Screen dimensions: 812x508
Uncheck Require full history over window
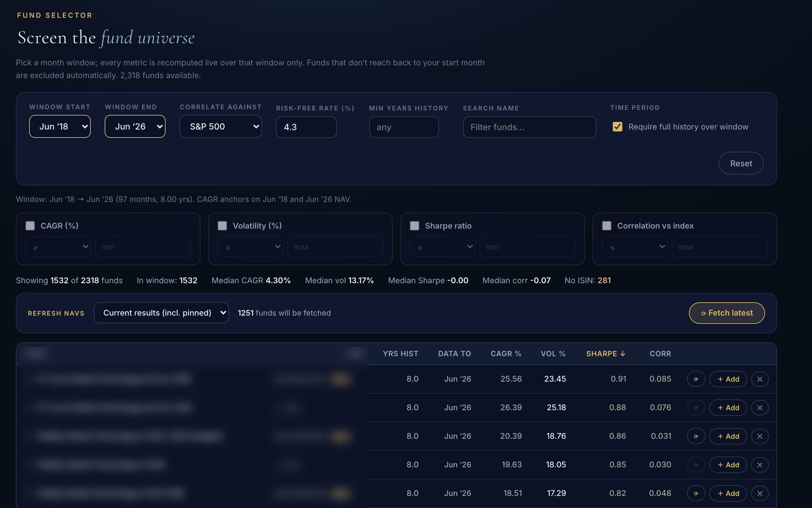click(617, 127)
